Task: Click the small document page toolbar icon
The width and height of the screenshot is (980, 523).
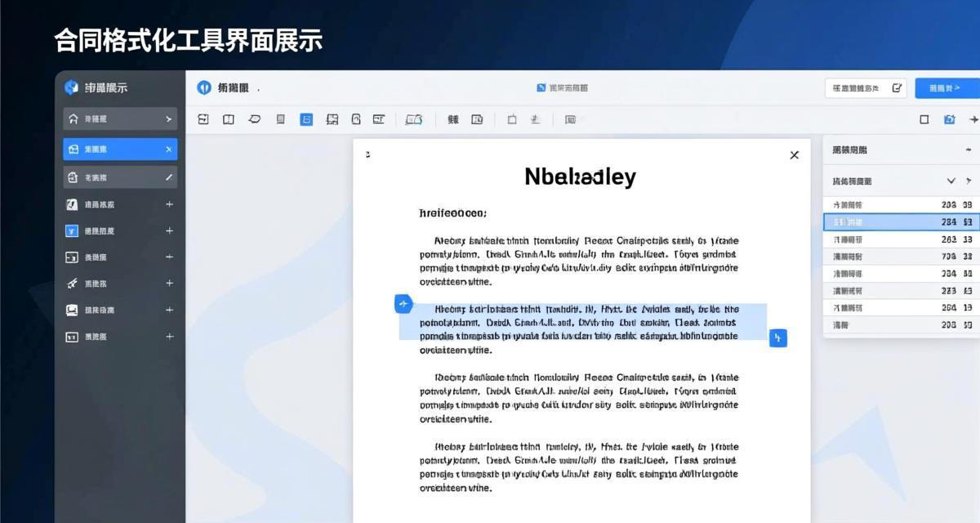Action: point(280,119)
